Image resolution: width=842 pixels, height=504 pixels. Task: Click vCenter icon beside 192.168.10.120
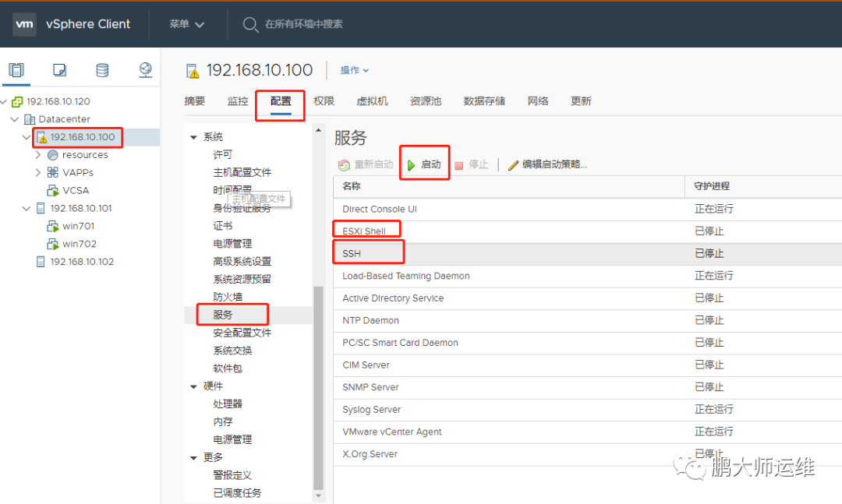(17, 101)
